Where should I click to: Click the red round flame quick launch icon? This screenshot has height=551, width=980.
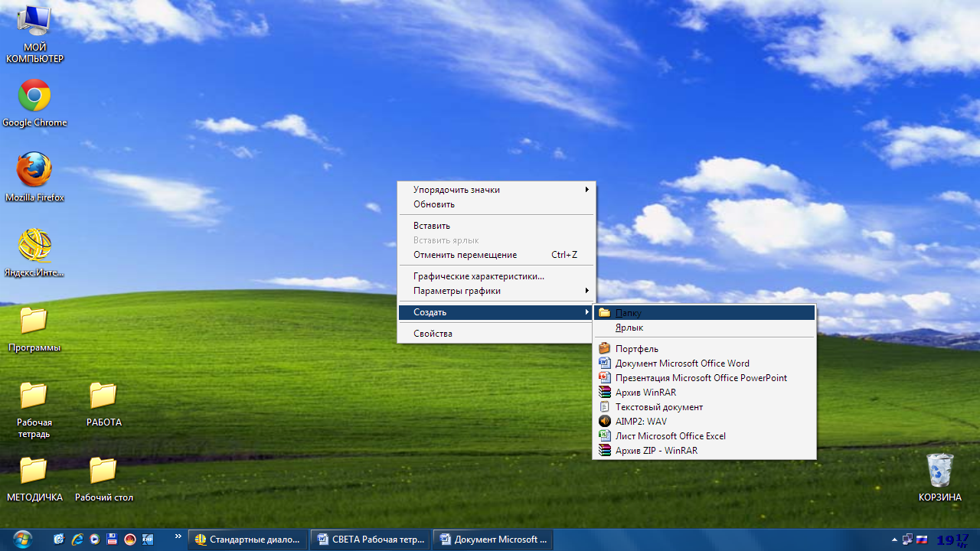click(129, 540)
